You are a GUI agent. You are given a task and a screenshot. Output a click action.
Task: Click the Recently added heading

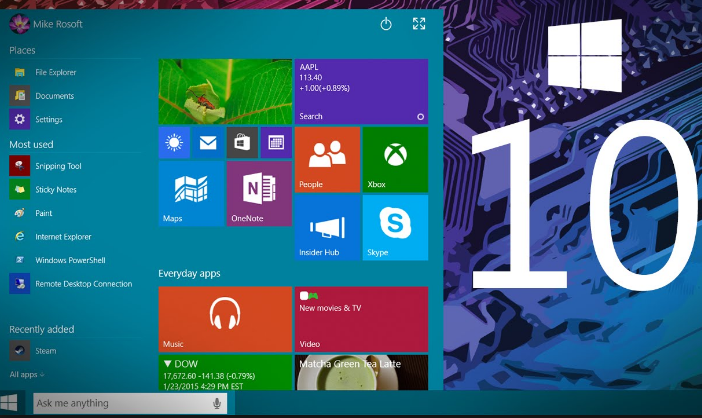[42, 329]
